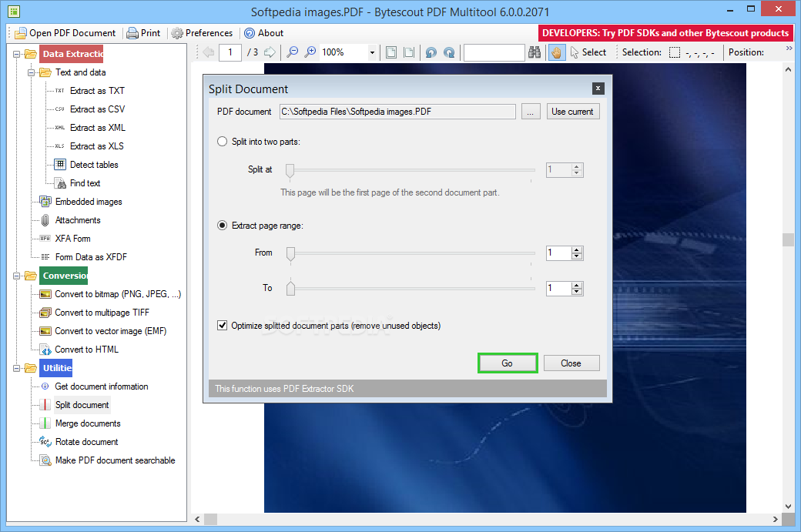Click the next page arrow icon
The height and width of the screenshot is (532, 801).
click(x=270, y=52)
